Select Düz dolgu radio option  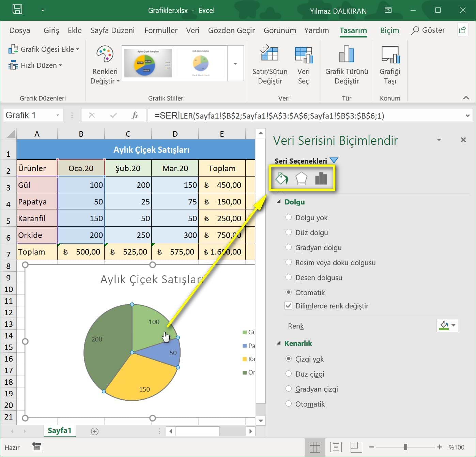pos(289,232)
